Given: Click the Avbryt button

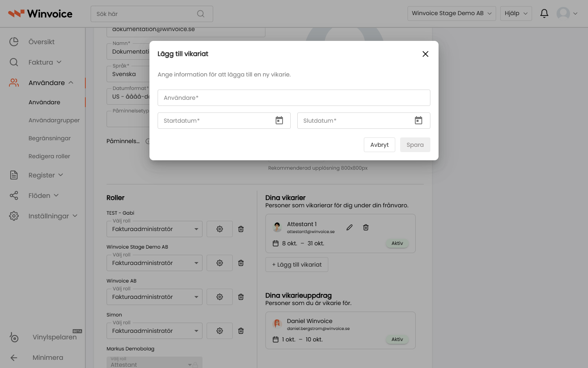Looking at the screenshot, I should tap(379, 145).
